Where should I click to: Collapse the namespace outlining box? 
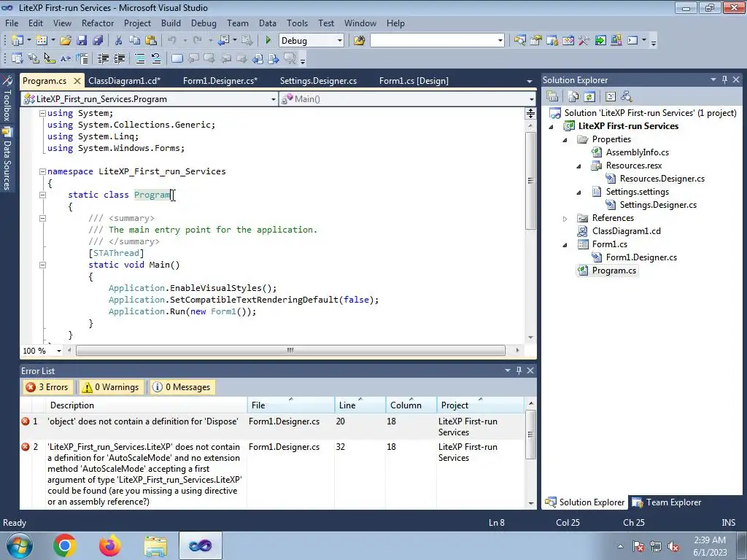point(42,171)
